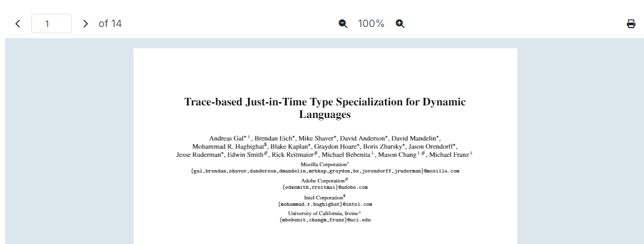Viewport: 644px width, 244px height.
Task: Click the mohammad.r.haghighat intel.com email
Action: [325, 204]
